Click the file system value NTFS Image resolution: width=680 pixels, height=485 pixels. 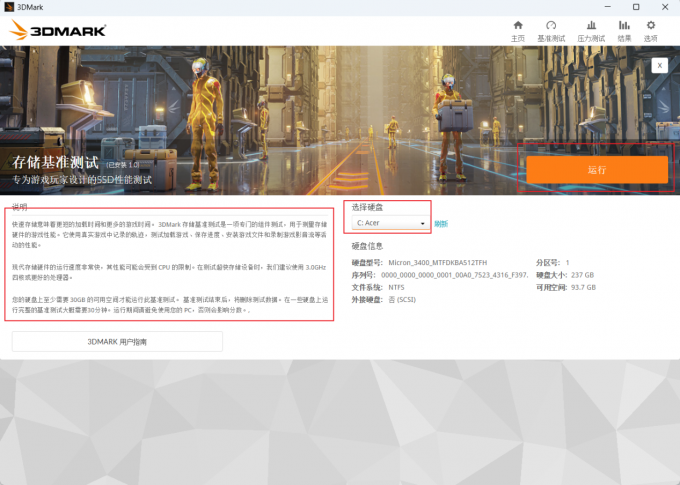[396, 287]
